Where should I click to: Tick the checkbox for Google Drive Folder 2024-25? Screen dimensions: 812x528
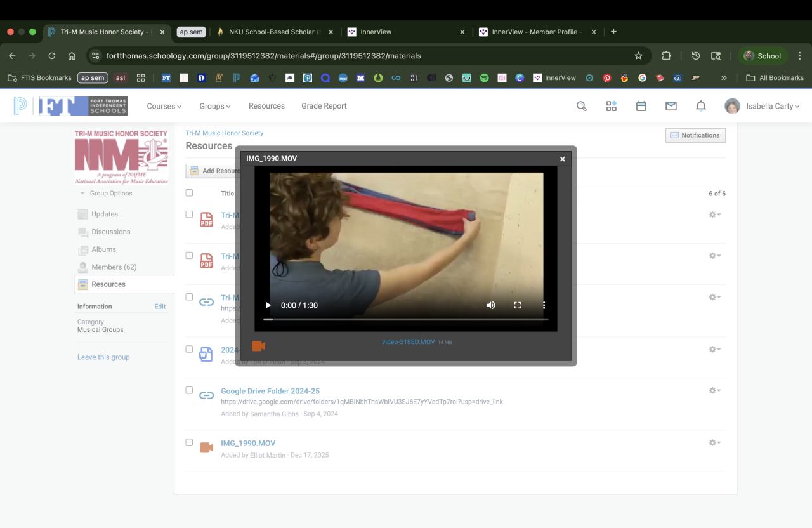[189, 390]
